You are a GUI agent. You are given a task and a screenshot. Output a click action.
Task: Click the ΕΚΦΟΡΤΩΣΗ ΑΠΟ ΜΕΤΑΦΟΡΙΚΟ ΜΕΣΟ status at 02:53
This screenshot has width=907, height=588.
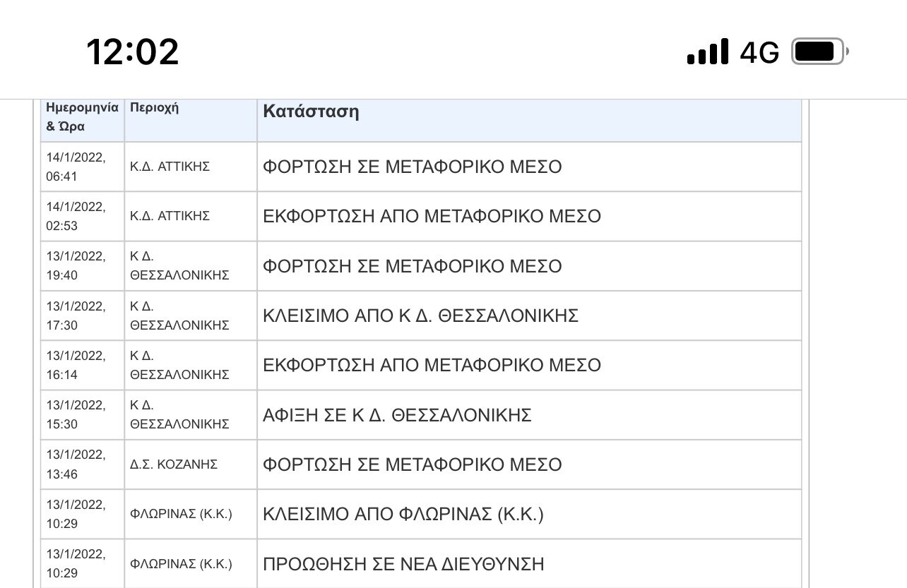432,216
